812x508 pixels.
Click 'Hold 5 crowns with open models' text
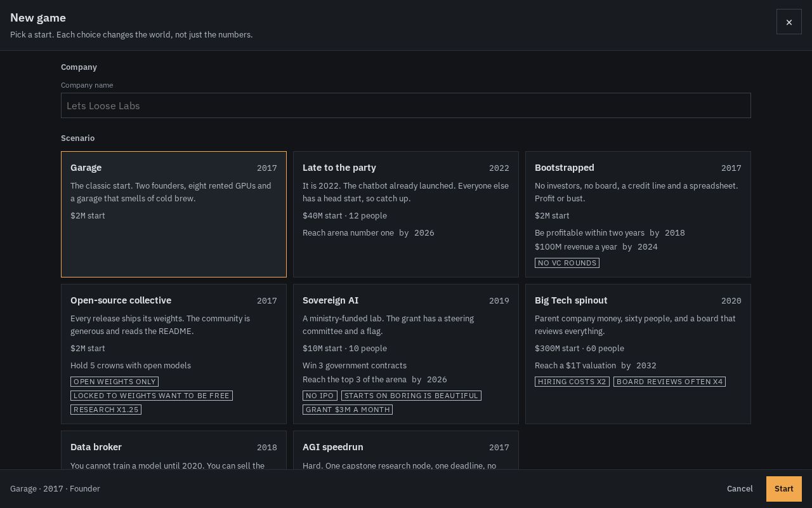pos(131,366)
